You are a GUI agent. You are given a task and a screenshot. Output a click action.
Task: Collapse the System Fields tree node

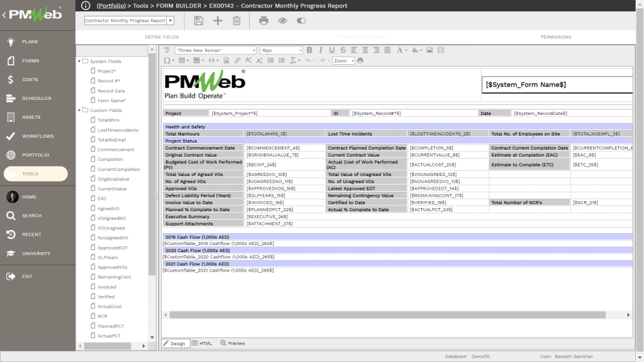[79, 61]
